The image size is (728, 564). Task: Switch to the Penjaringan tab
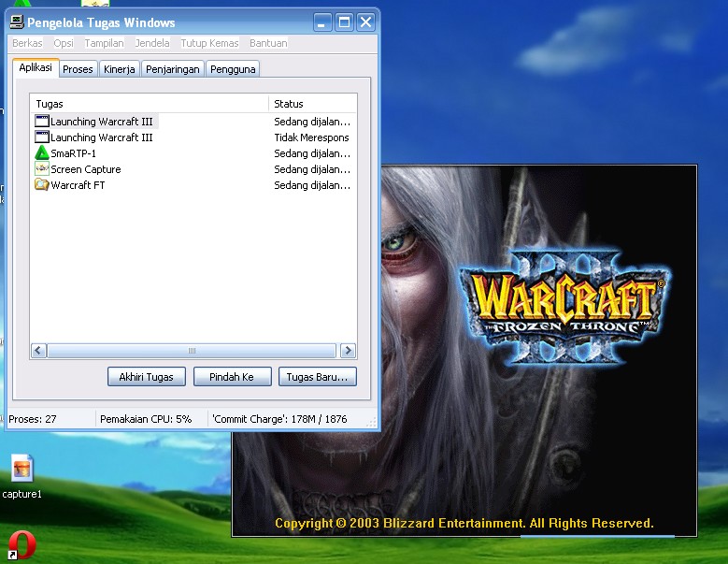173,69
